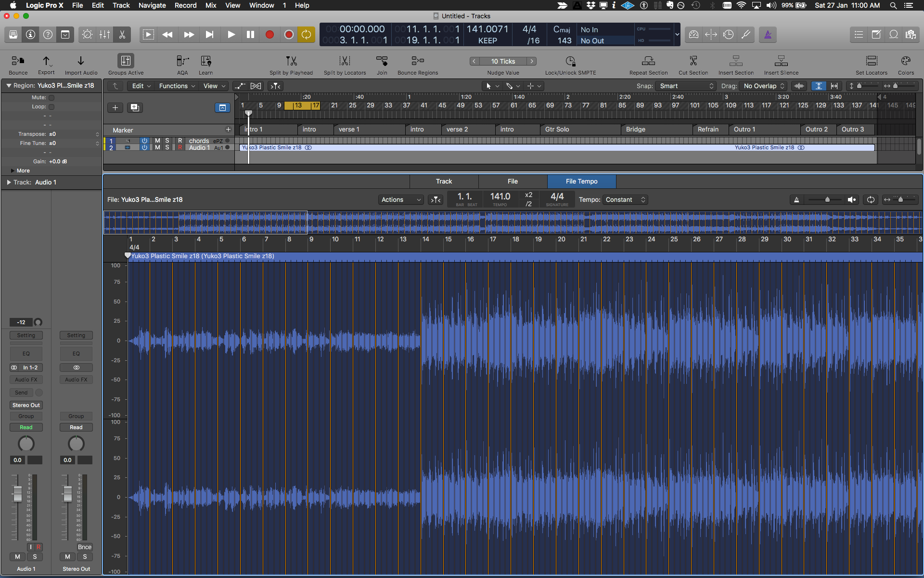The image size is (924, 578).
Task: Toggle the Cycle mode button
Action: [306, 35]
